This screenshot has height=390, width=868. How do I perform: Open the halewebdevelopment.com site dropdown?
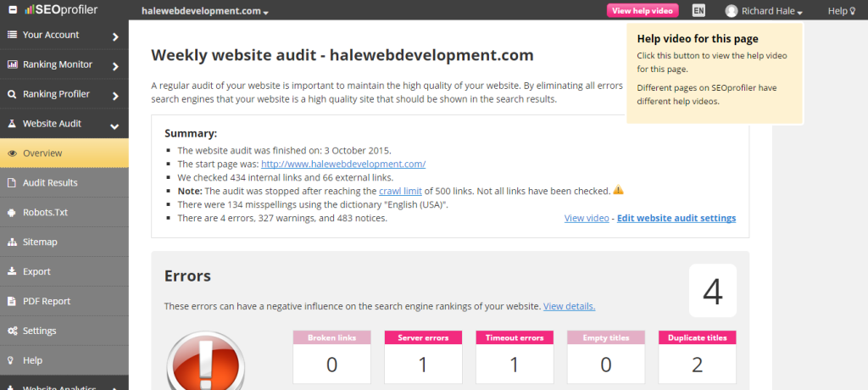point(204,12)
